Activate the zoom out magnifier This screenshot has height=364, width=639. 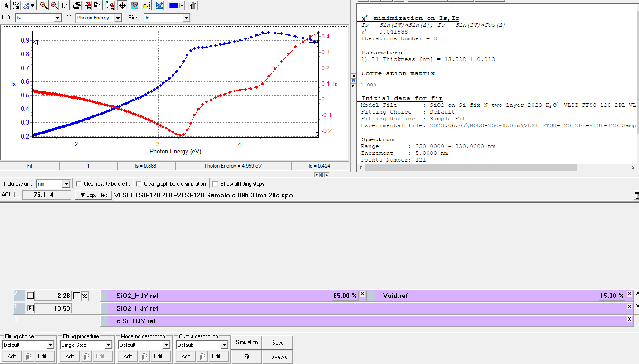(x=54, y=5)
